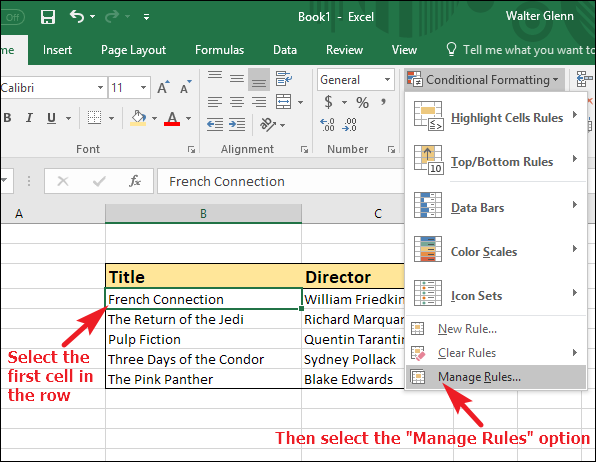Open Clear Rules submenu
596x462 pixels.
point(496,352)
